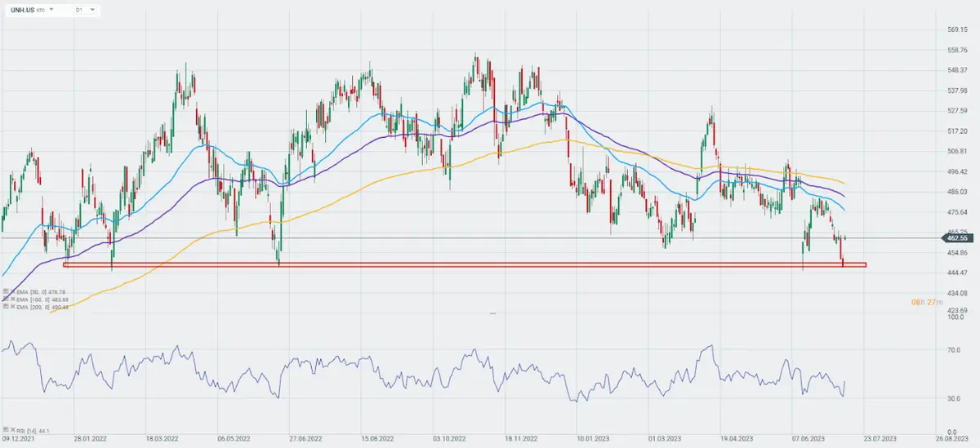Viewport: 980px width, 448px height.
Task: Select the red support zone rectangle
Action: [464, 264]
